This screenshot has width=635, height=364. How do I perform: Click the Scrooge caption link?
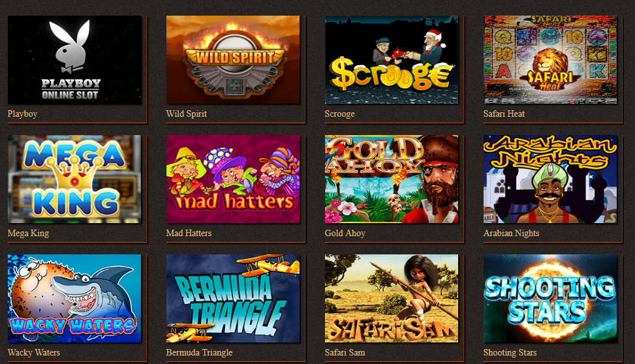tap(340, 114)
